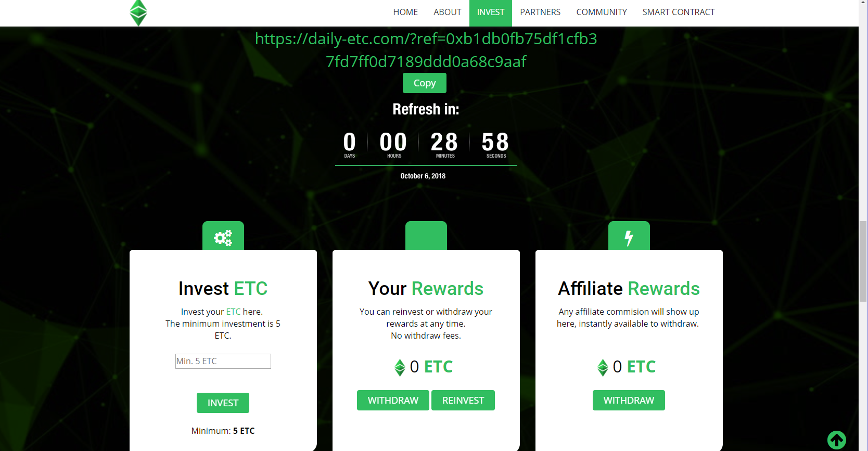Image resolution: width=868 pixels, height=451 pixels.
Task: Open the PARTNERS menu item
Action: pos(540,12)
